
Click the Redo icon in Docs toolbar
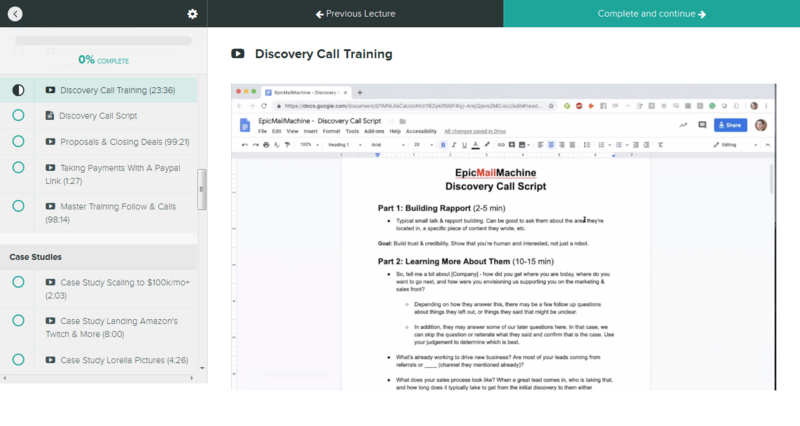pyautogui.click(x=256, y=145)
